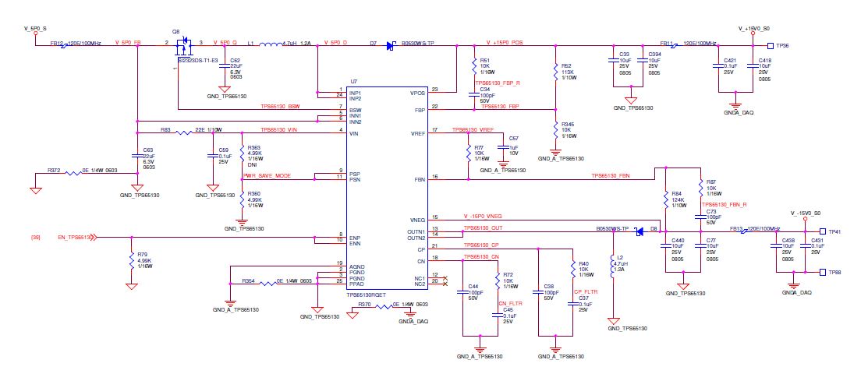Click the U7 reference designator label

[x=354, y=82]
